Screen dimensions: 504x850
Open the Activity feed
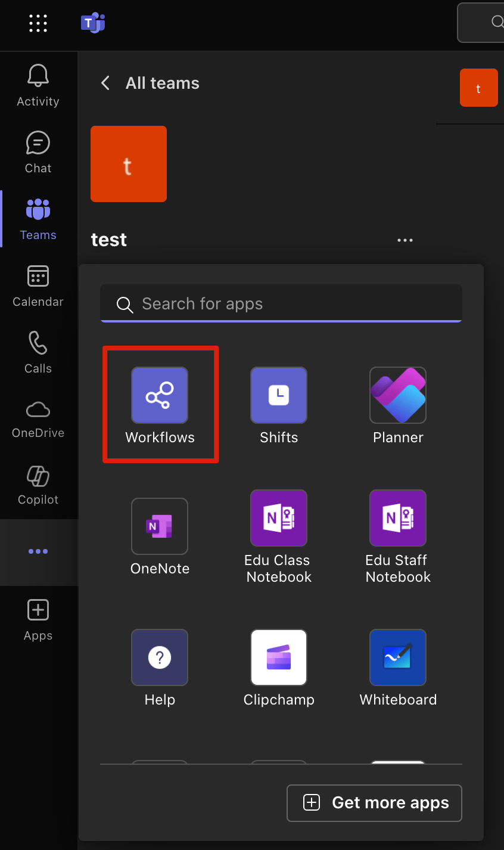(x=38, y=86)
